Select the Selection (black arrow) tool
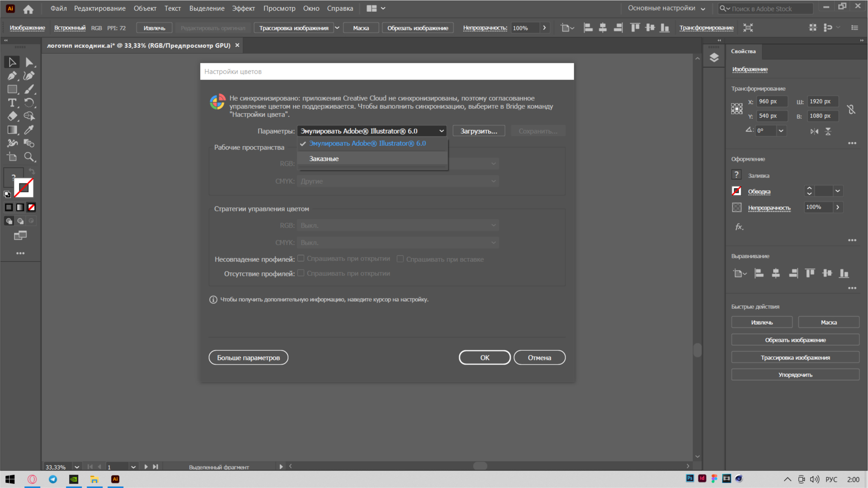This screenshot has height=488, width=868. coord(12,62)
